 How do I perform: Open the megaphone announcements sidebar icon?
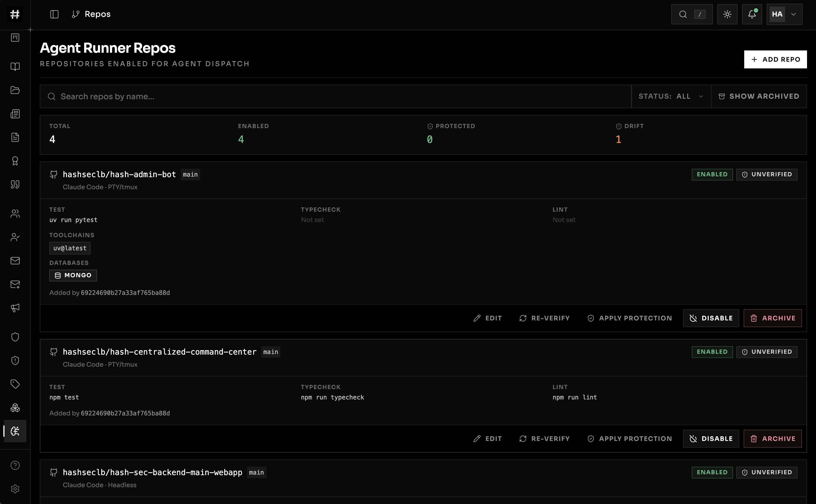click(15, 308)
